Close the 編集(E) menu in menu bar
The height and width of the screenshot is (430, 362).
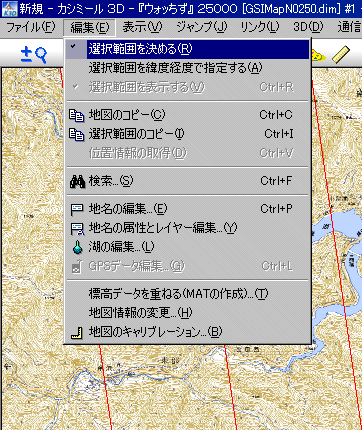(x=89, y=27)
